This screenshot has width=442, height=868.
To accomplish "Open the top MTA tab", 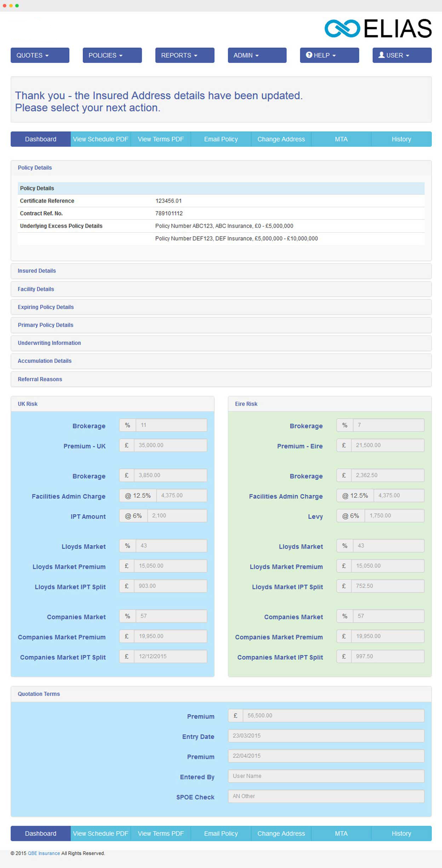I will pyautogui.click(x=341, y=139).
